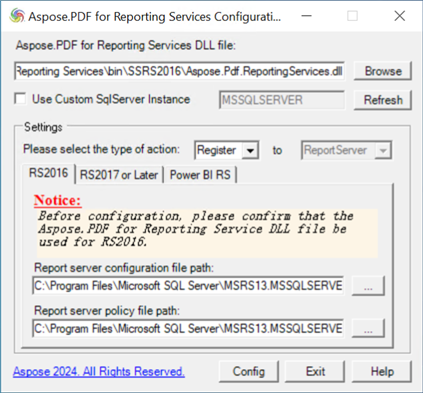This screenshot has height=393, width=423.
Task: Switch to the RS2016 tab
Action: pyautogui.click(x=48, y=173)
